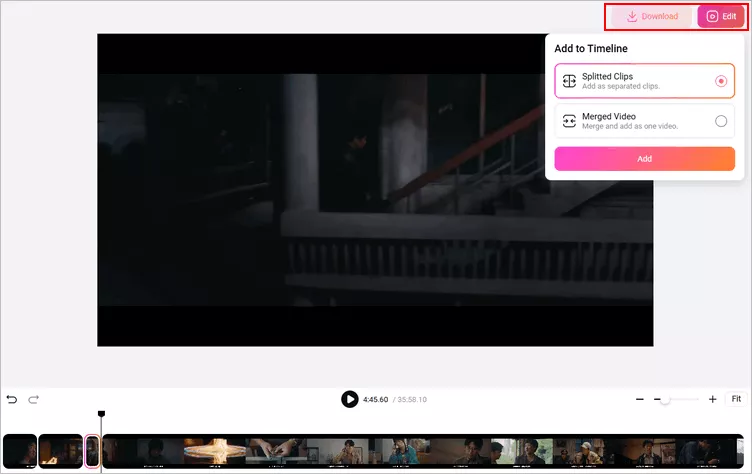This screenshot has width=752, height=474.
Task: Zoom in the timeline with plus
Action: (x=713, y=399)
